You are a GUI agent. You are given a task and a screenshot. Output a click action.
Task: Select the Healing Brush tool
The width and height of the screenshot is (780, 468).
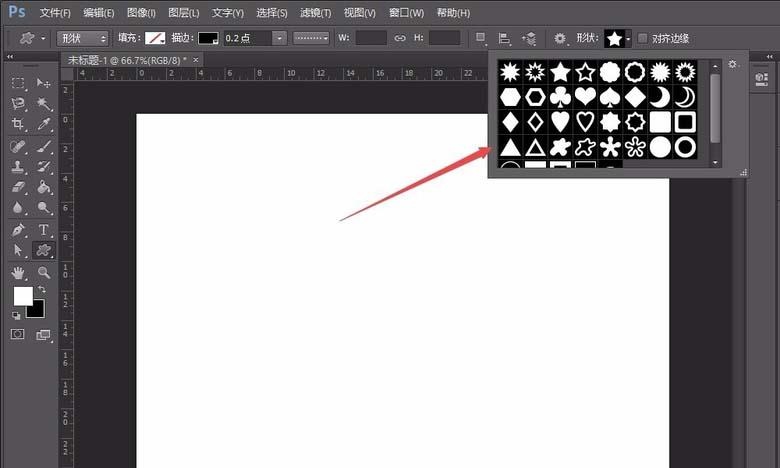coord(18,146)
